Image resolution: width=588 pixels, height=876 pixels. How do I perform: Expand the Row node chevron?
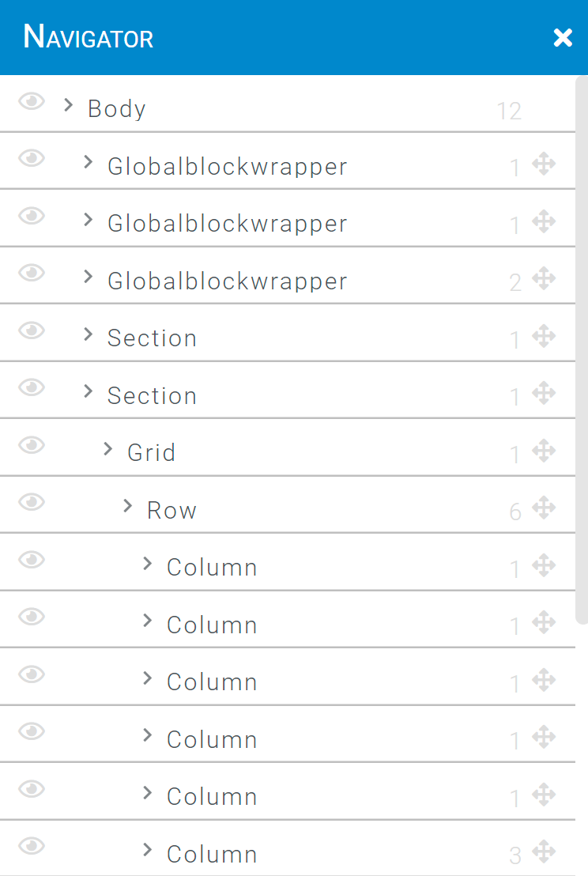pyautogui.click(x=128, y=506)
